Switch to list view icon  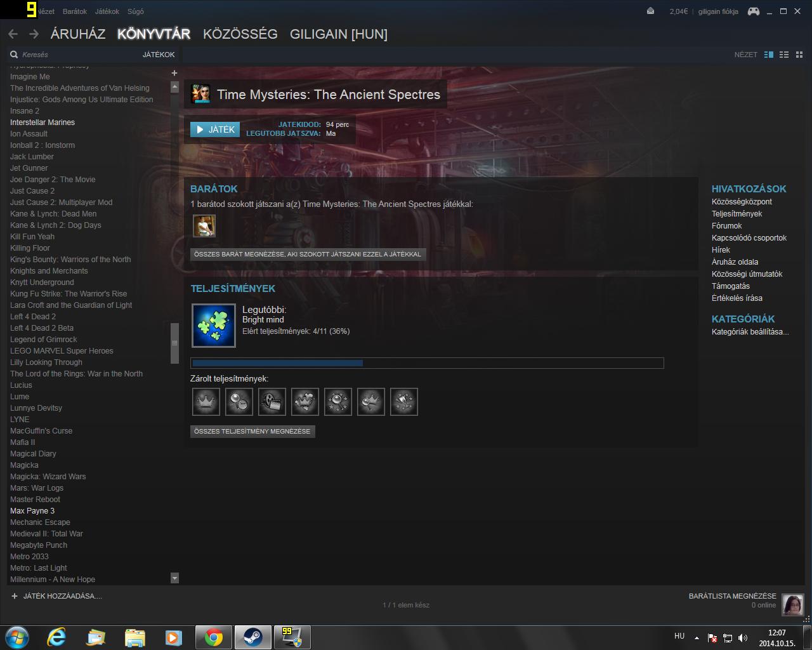click(x=784, y=55)
